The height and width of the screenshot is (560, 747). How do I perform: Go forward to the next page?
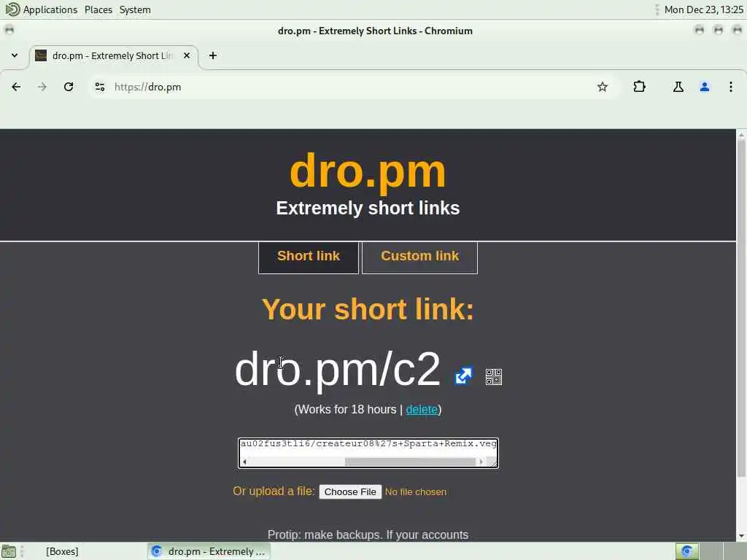42,87
